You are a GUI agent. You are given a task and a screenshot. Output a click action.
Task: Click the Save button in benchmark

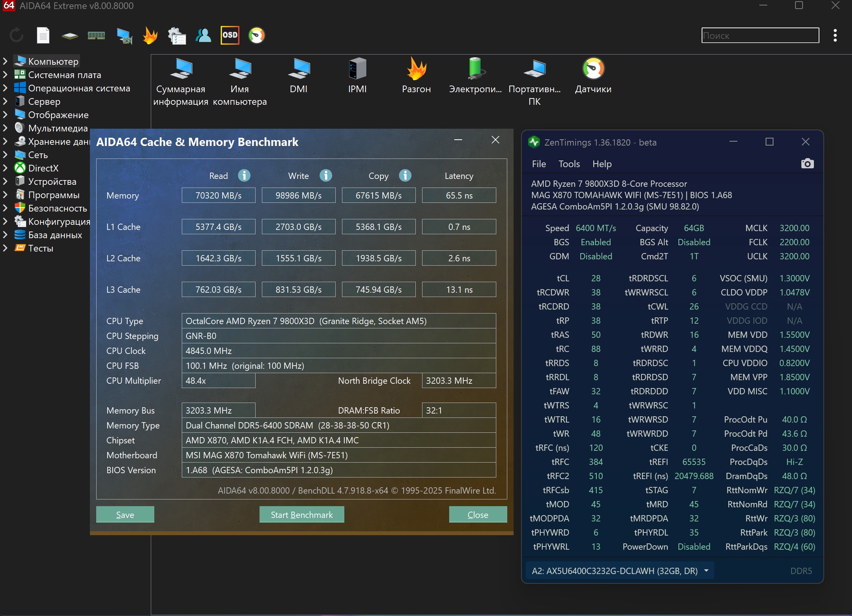click(x=125, y=514)
